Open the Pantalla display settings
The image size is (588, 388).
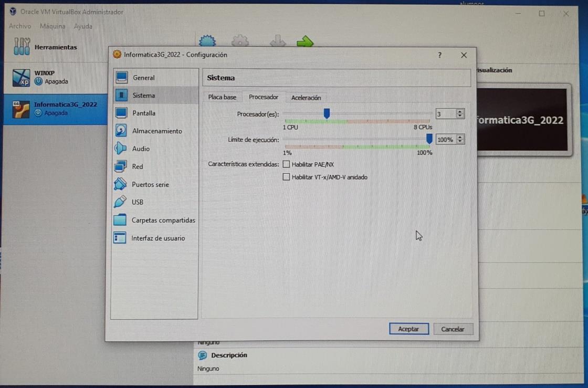(x=155, y=113)
